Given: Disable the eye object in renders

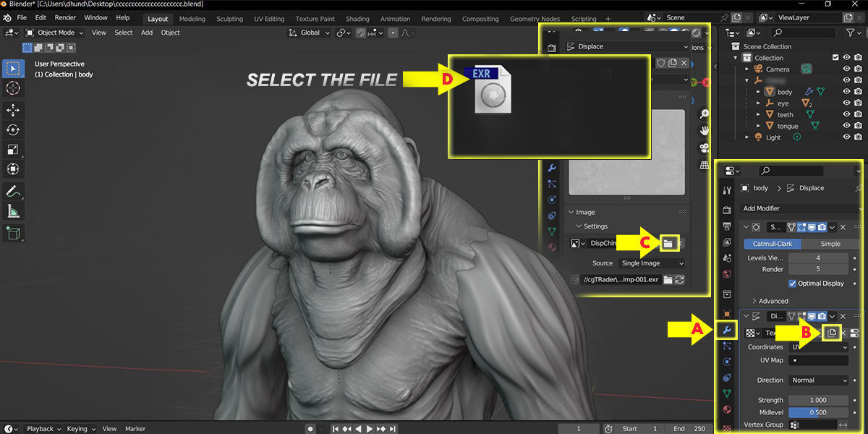Looking at the screenshot, I should click(x=859, y=103).
